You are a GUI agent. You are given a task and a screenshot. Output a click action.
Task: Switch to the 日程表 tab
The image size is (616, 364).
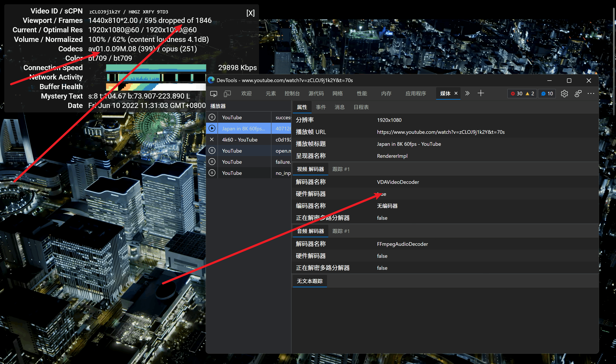[x=361, y=107]
